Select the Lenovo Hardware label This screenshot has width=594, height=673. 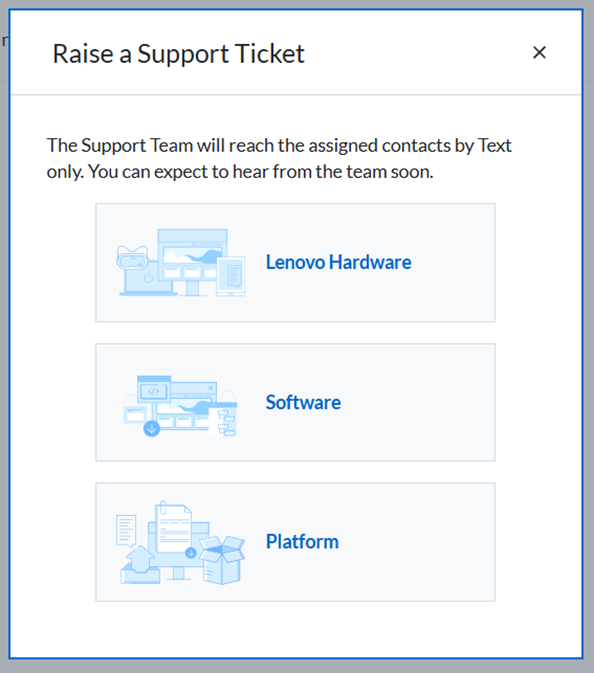click(x=339, y=262)
